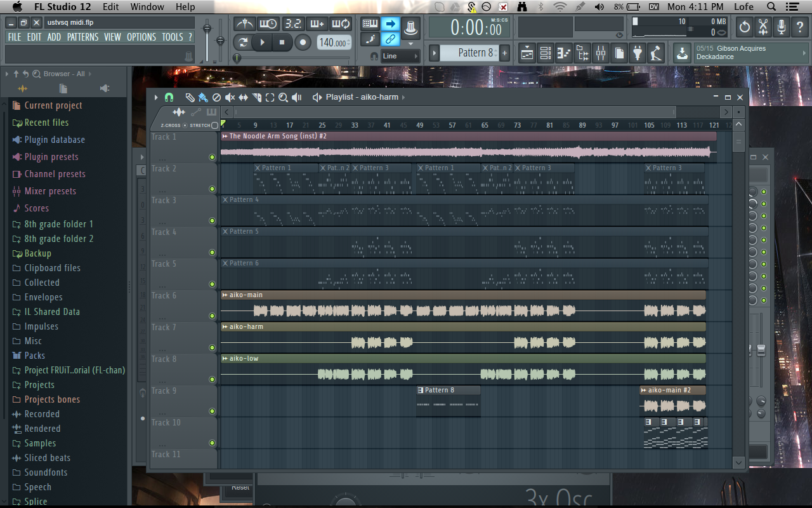Screen dimensions: 812x508
Task: Open aiko-main clip menu on Track 6
Action: click(225, 295)
